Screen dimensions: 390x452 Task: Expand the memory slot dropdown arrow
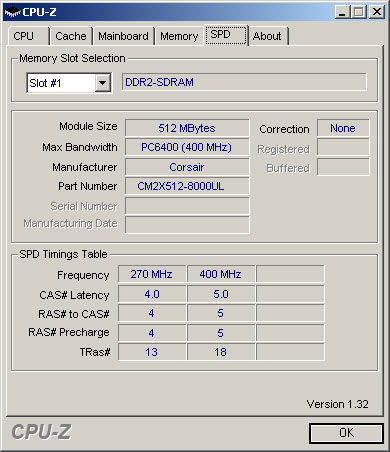tap(103, 83)
